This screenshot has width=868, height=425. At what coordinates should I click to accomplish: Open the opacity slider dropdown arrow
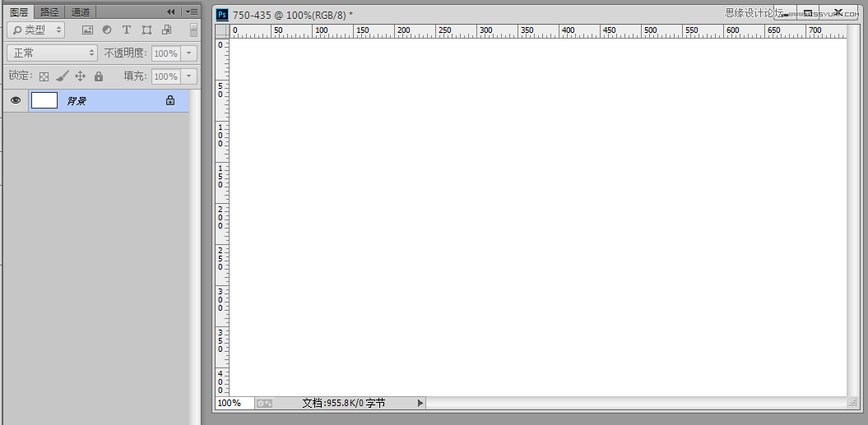(x=188, y=53)
